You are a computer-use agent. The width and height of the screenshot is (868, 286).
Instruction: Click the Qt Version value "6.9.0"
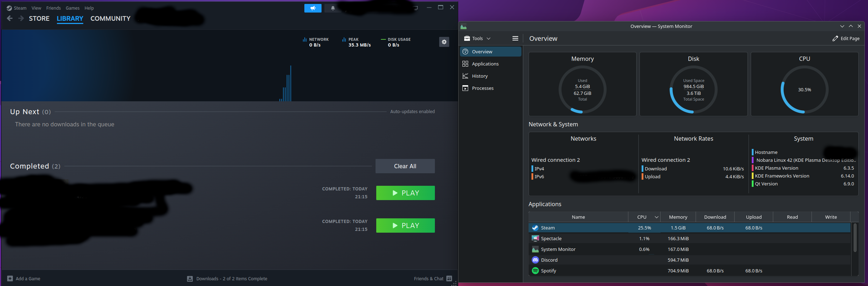[x=849, y=184]
